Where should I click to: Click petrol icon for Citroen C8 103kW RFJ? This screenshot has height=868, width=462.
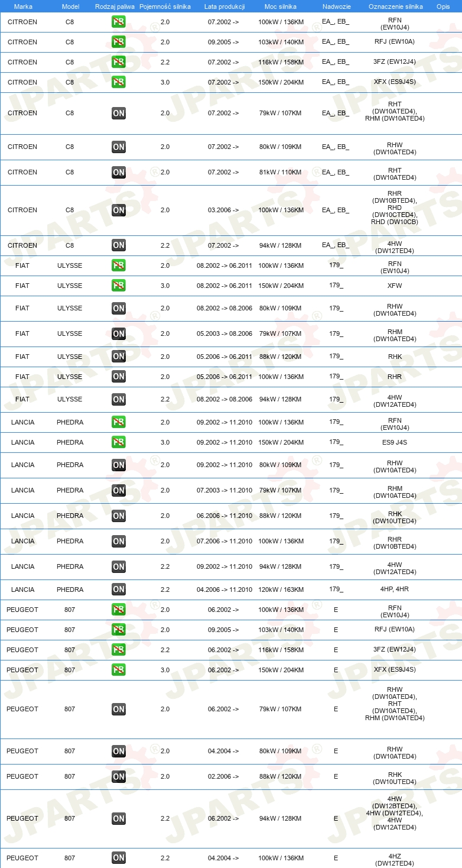tap(119, 42)
